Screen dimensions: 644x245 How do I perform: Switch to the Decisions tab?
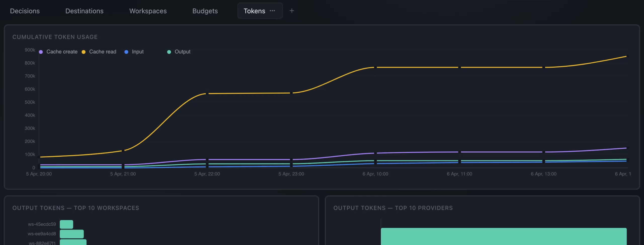tap(25, 11)
